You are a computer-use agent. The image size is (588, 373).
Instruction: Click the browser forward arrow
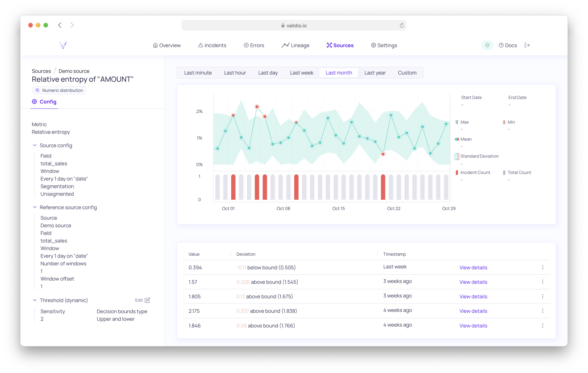(x=72, y=25)
